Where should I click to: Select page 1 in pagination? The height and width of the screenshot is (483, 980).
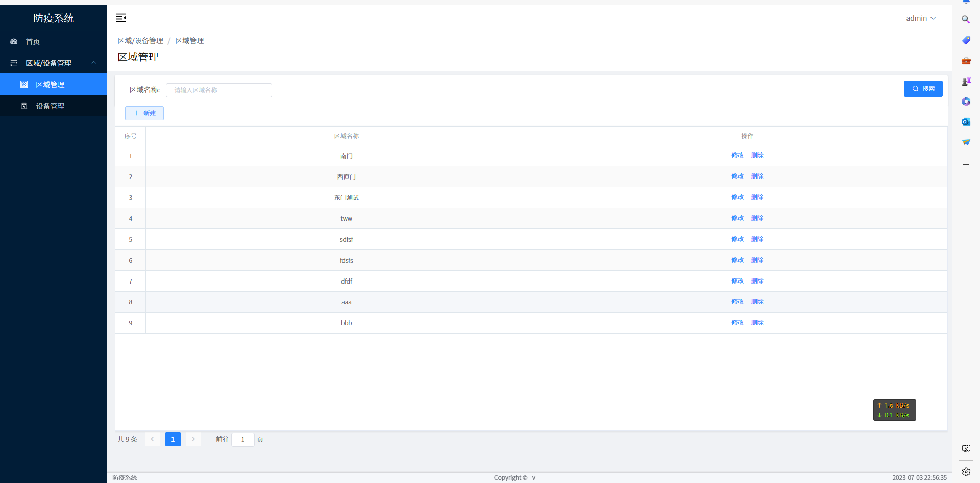click(x=173, y=439)
